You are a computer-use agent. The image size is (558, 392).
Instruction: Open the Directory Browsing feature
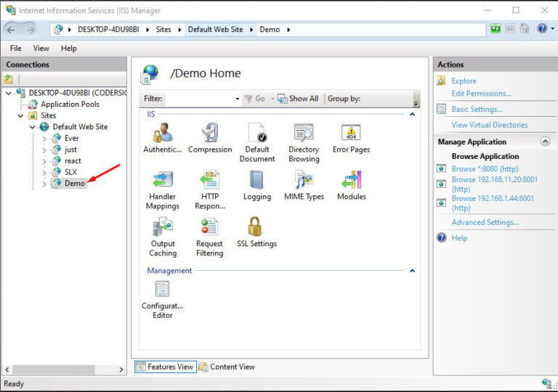pyautogui.click(x=304, y=142)
